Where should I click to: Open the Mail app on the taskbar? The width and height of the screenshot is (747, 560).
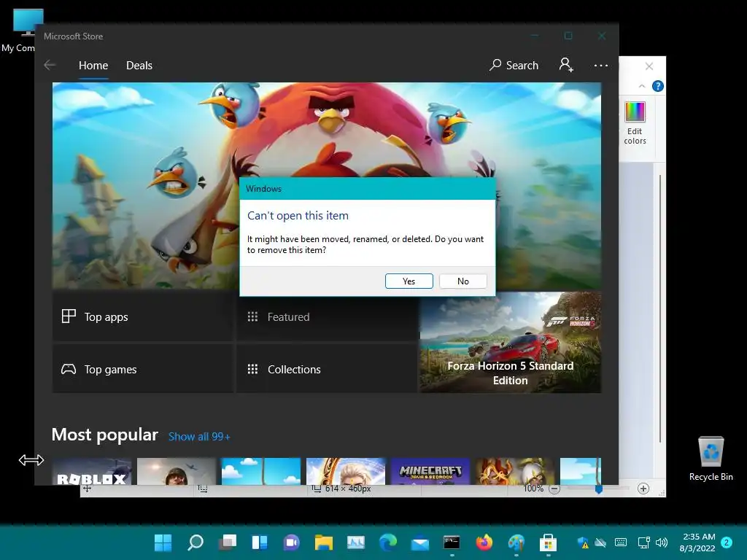coord(420,542)
